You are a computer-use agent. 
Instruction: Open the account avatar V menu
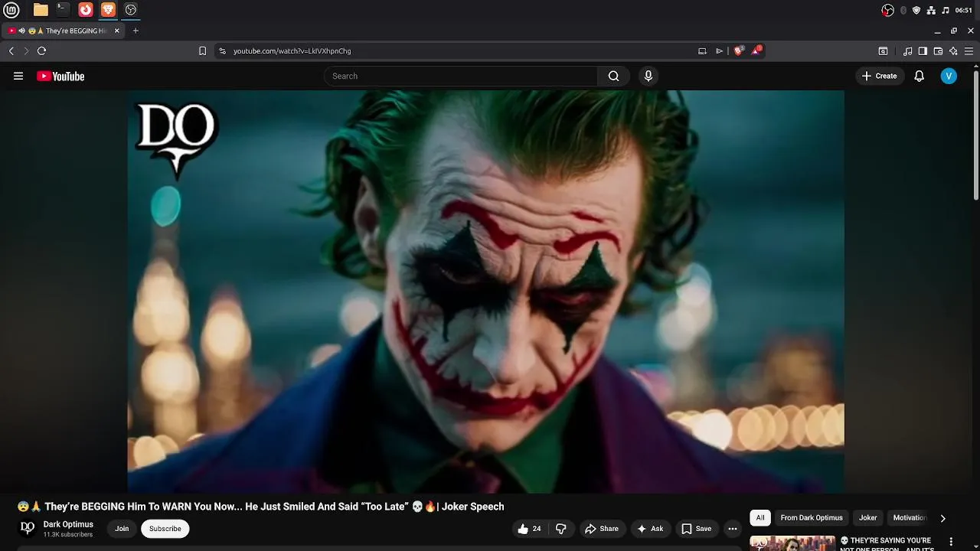(x=949, y=76)
